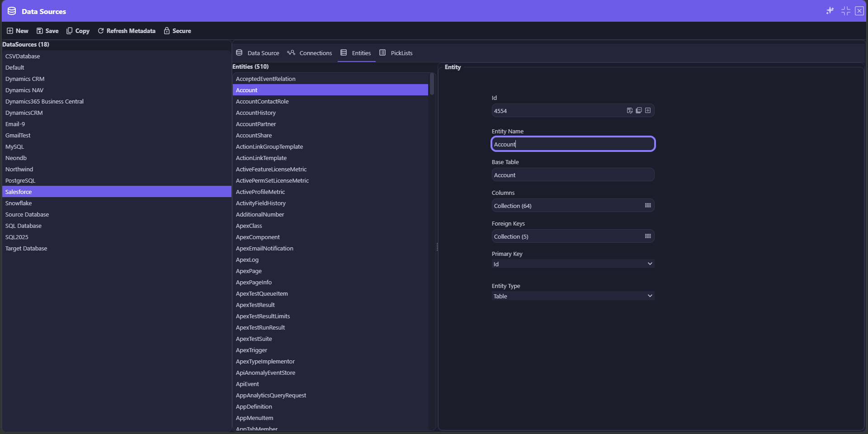Save the current data source
The height and width of the screenshot is (434, 868).
47,31
